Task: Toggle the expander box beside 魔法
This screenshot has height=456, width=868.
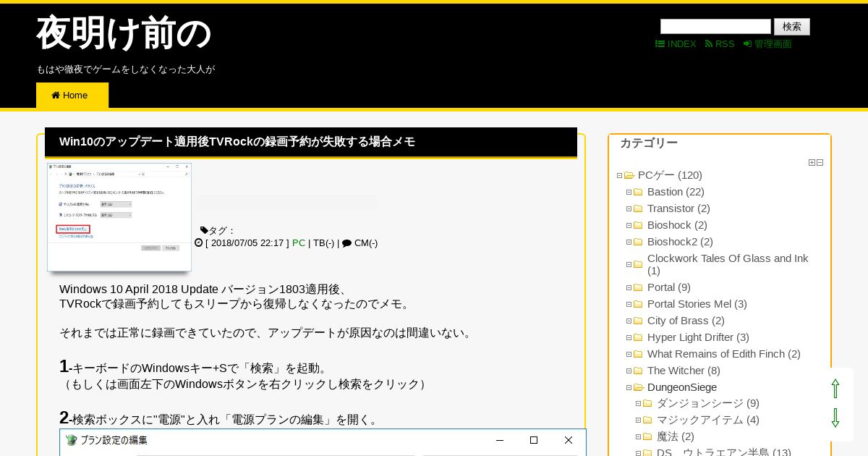Action: (x=639, y=437)
